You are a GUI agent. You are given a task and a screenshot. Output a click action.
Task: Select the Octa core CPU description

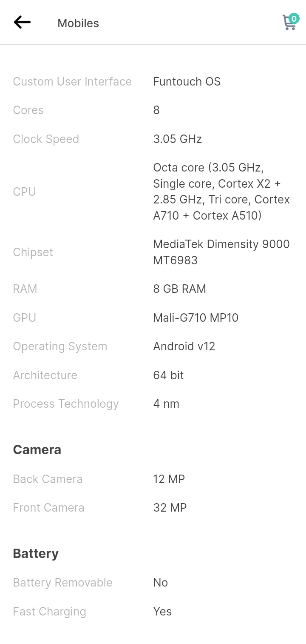pyautogui.click(x=221, y=192)
